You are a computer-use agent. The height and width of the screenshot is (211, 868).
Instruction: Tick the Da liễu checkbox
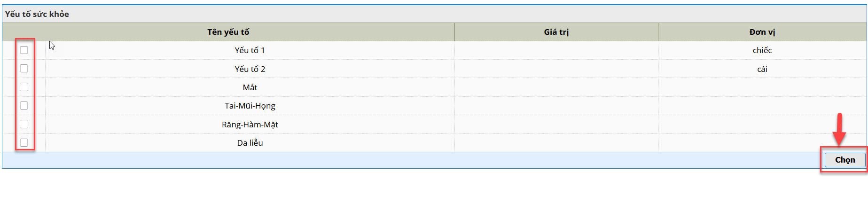[24, 142]
